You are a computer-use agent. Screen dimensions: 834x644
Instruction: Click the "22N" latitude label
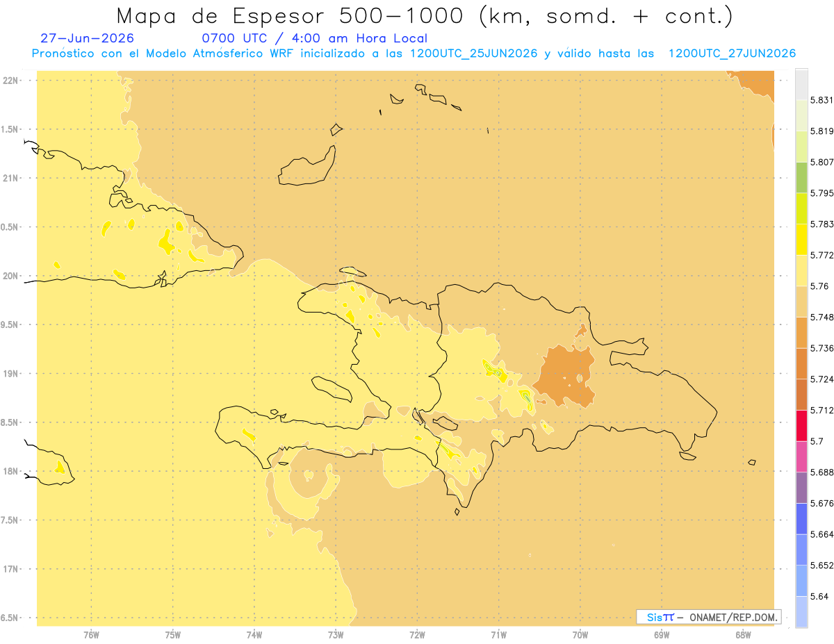[x=11, y=81]
